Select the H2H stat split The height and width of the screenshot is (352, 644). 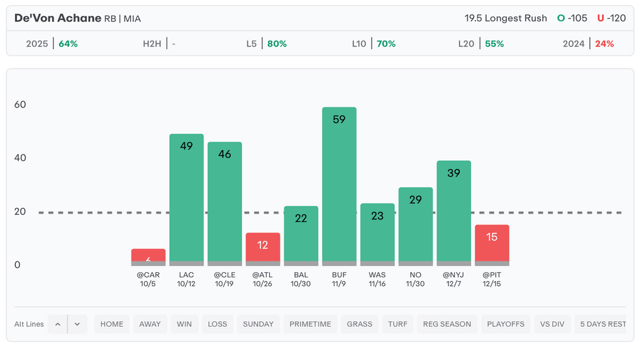point(159,44)
